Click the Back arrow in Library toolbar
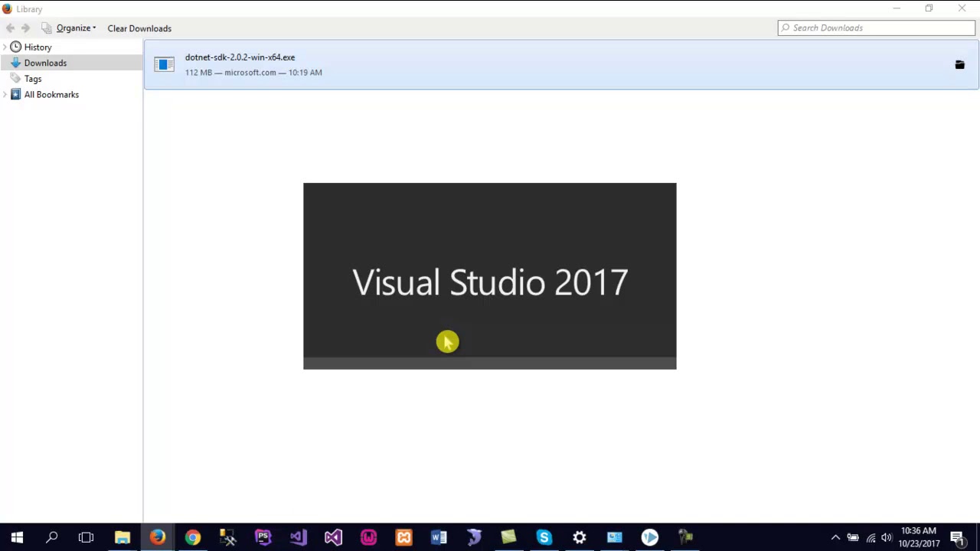This screenshot has width=980, height=551. click(x=11, y=28)
